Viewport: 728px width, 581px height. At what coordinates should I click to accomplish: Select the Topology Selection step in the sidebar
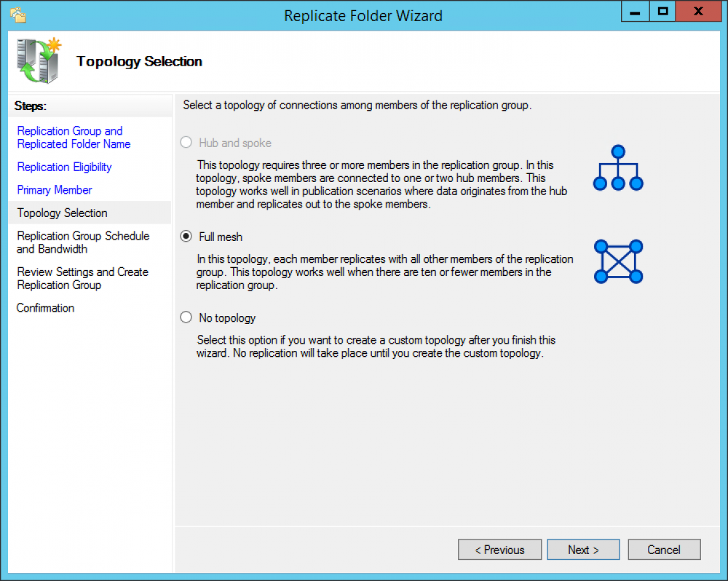(x=61, y=213)
